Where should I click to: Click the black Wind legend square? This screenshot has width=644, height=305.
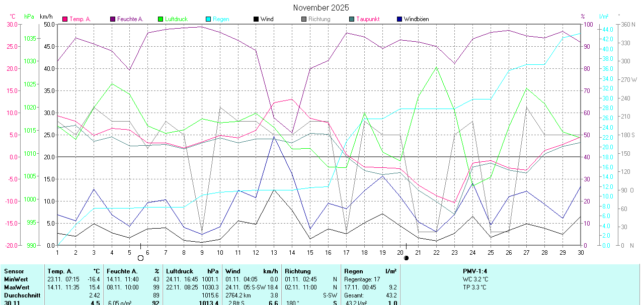pos(256,19)
